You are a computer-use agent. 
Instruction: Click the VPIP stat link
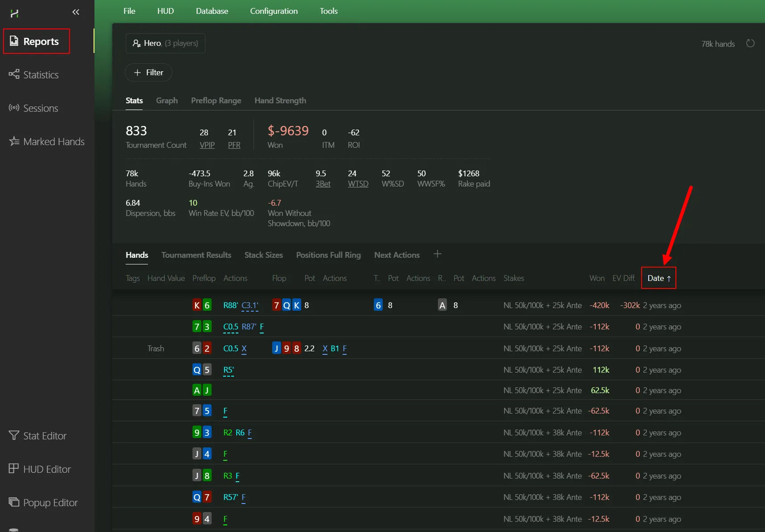pyautogui.click(x=207, y=145)
